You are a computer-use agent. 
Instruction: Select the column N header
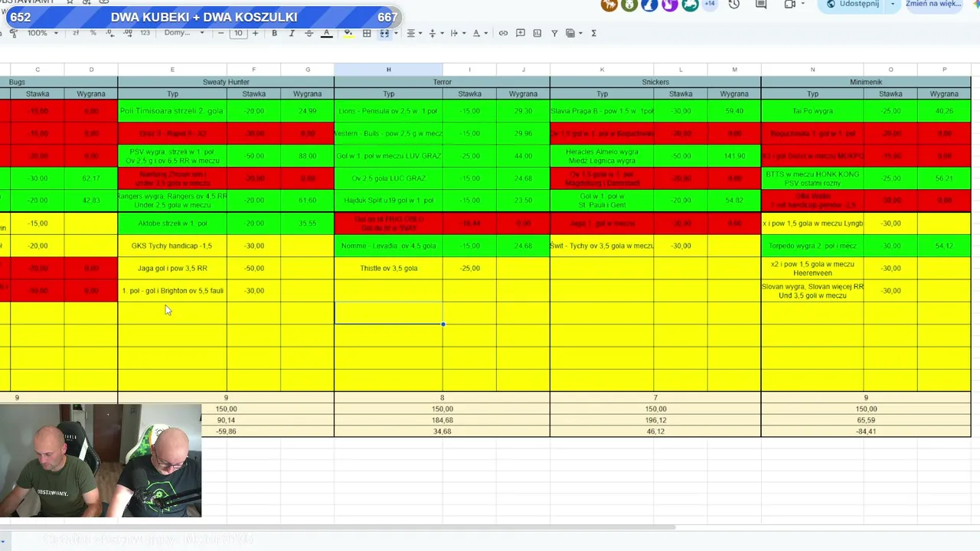pyautogui.click(x=812, y=70)
